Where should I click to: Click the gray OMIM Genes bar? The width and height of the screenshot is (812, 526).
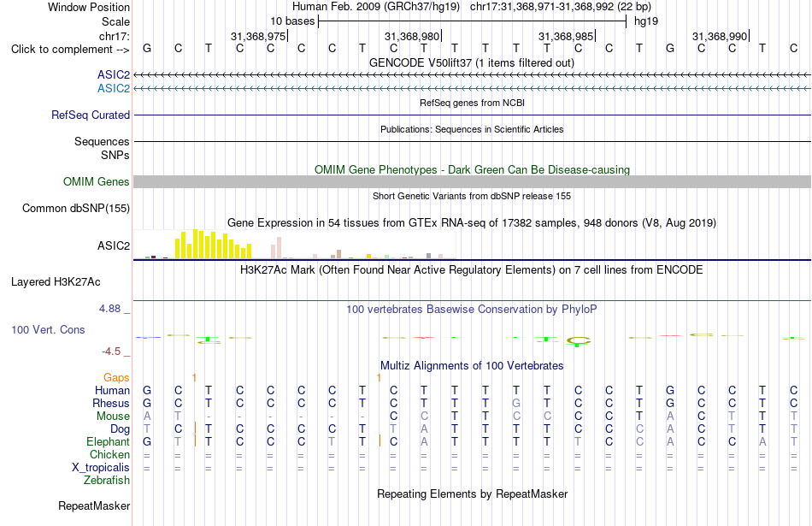click(x=473, y=181)
